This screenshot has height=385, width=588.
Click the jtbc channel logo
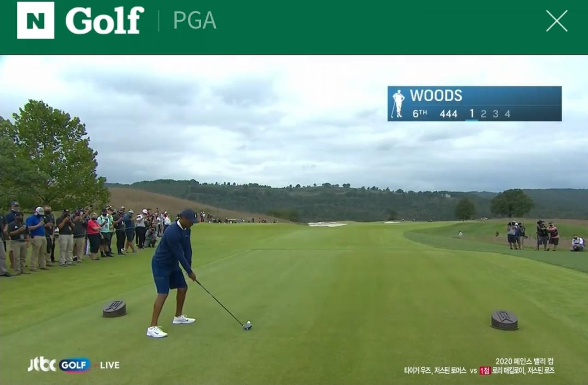(x=42, y=364)
